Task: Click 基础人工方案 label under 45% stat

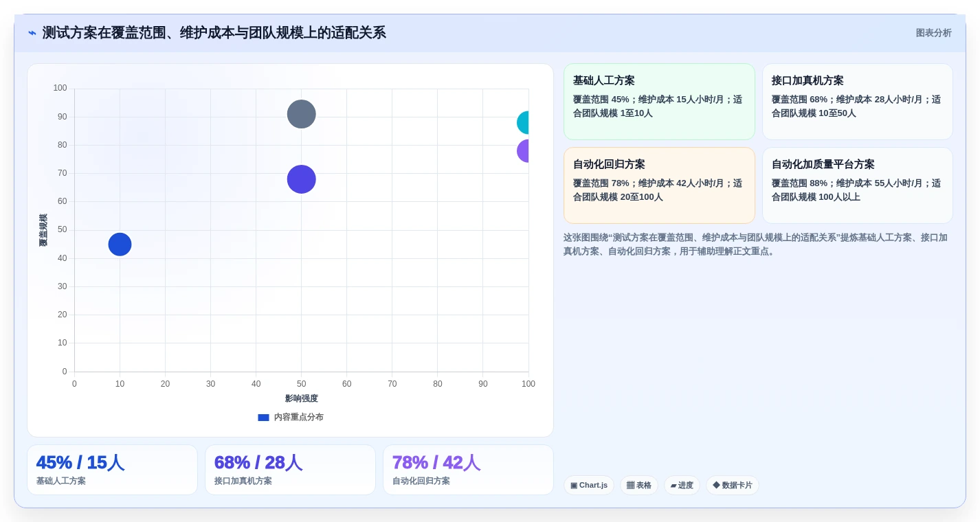Action: [x=61, y=481]
